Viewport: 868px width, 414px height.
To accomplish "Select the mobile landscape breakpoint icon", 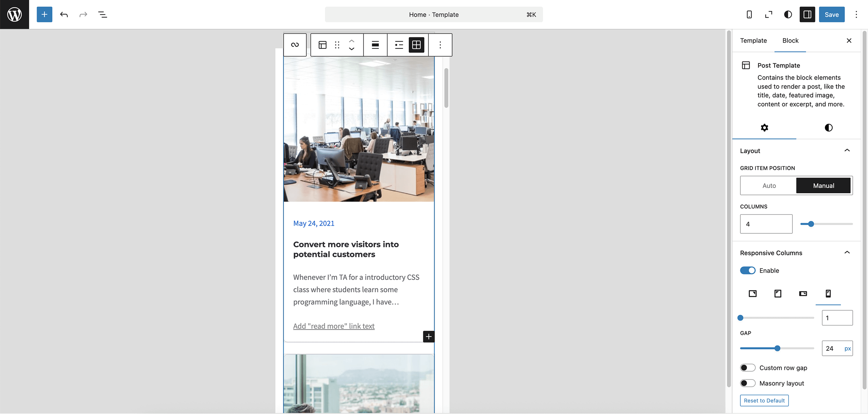I will 803,293.
